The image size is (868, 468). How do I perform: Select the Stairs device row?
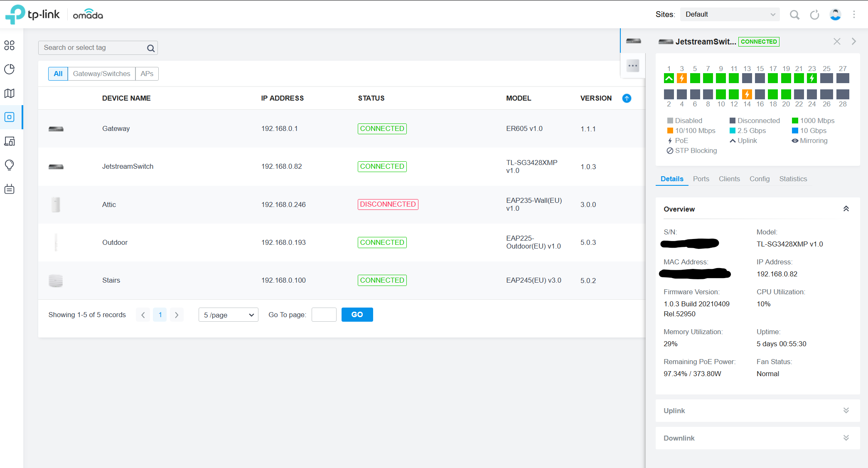342,280
